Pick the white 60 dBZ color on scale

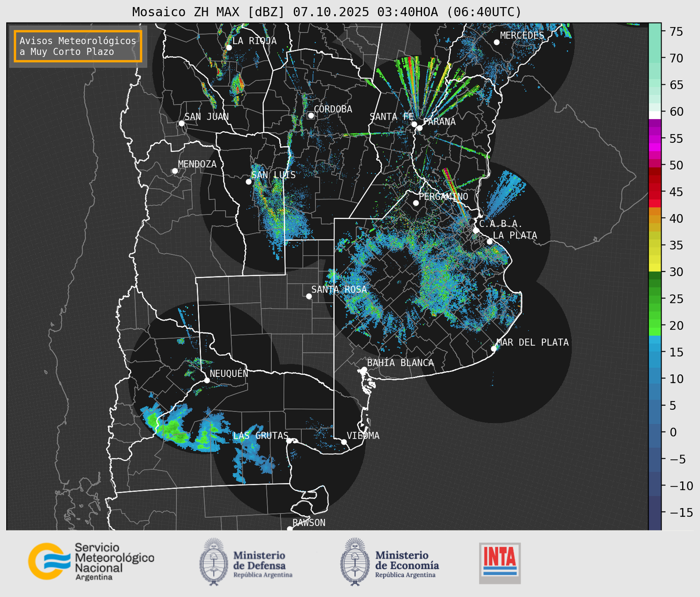pyautogui.click(x=654, y=115)
